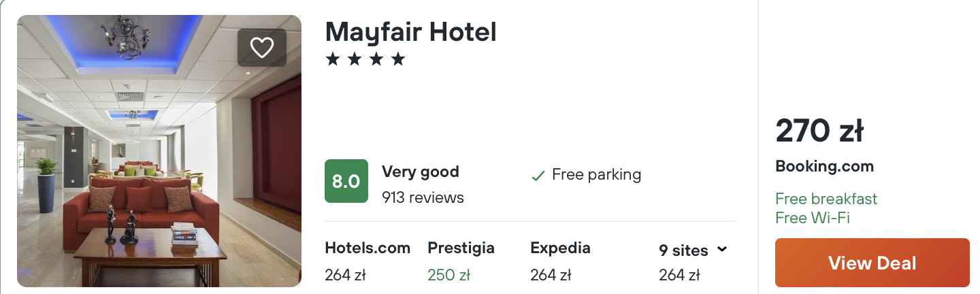Click the Free parking checkmark icon
The width and height of the screenshot is (980, 294).
point(538,176)
